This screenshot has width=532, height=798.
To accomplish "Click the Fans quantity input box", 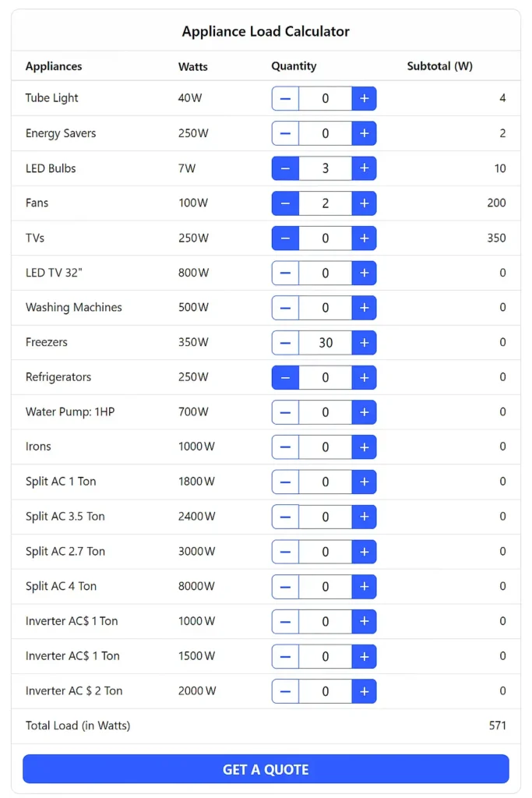I will (325, 203).
